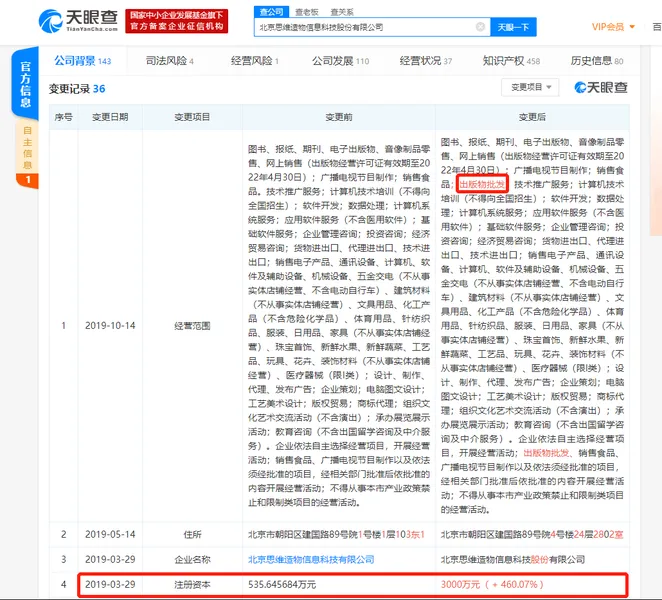Click the new address ending 24层2802室
Image resolution: width=662 pixels, height=600 pixels.
click(532, 535)
